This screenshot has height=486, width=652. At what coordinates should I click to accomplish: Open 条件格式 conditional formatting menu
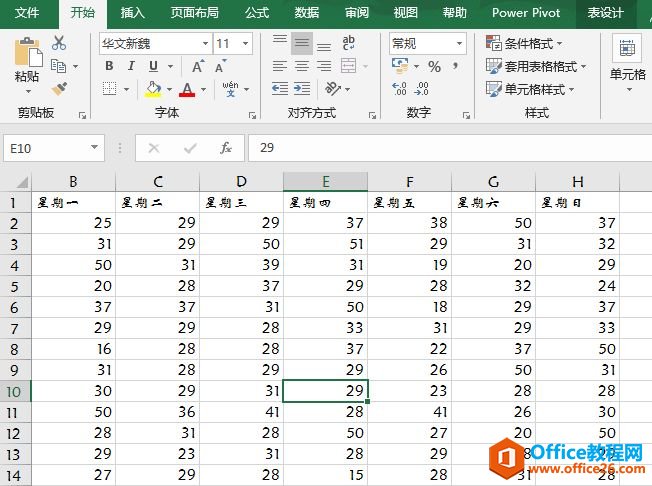pos(524,43)
